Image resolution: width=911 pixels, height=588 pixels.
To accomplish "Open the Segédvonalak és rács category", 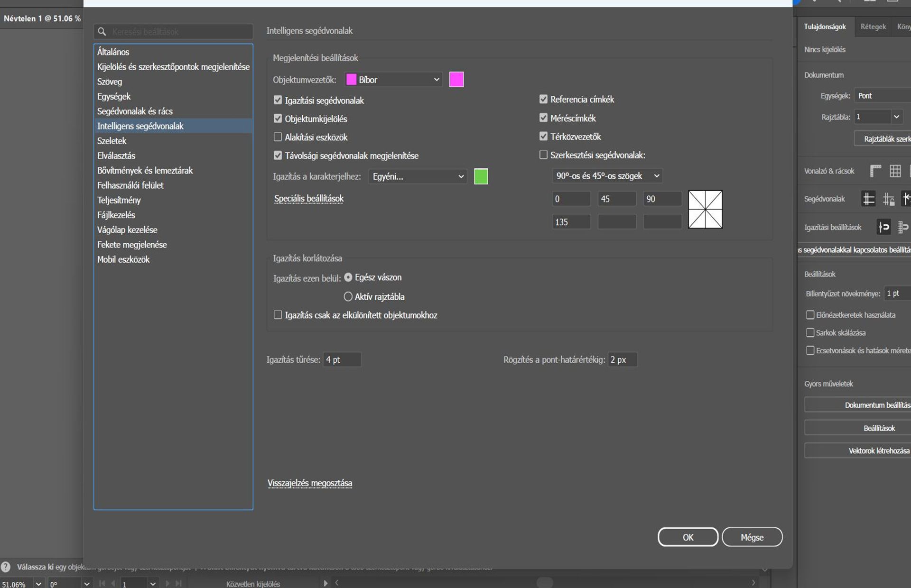I will [x=135, y=111].
